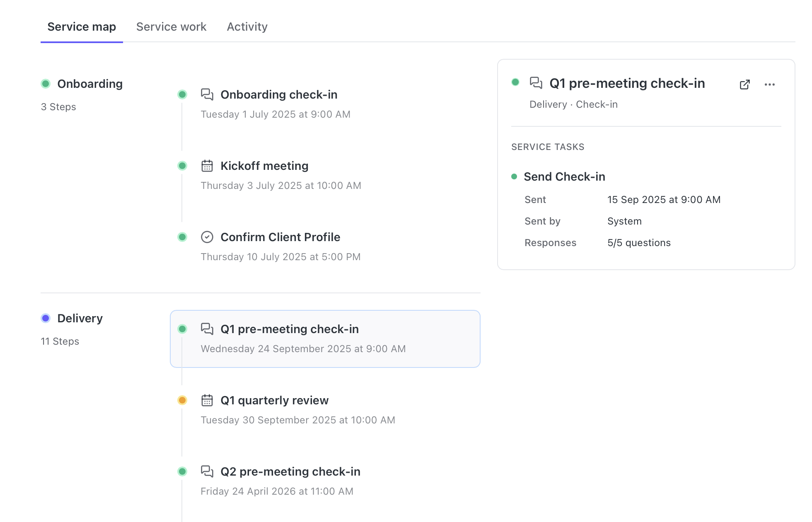
Task: Click the Send Check-in task title
Action: click(564, 176)
